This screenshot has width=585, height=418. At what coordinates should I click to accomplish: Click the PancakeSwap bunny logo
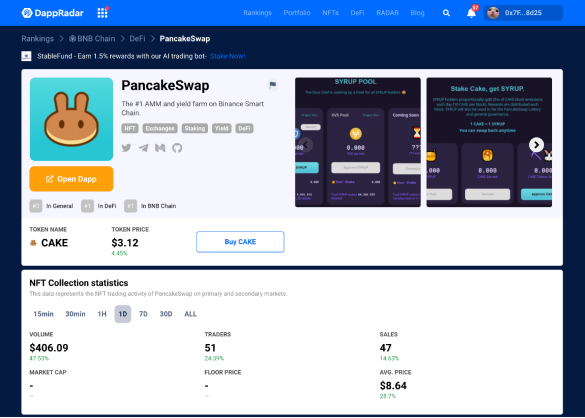click(71, 119)
